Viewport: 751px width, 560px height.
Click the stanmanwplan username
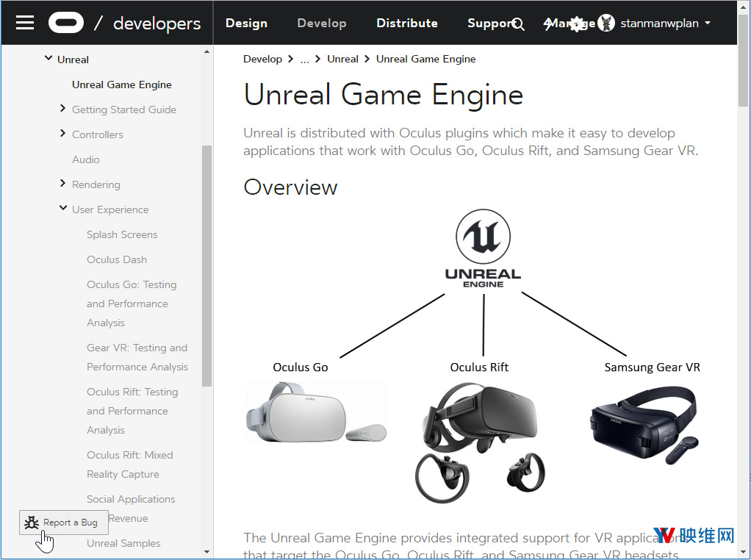[x=660, y=24]
